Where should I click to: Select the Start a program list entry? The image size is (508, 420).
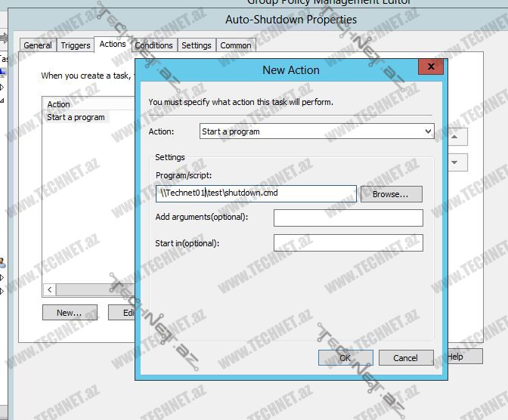coord(76,117)
